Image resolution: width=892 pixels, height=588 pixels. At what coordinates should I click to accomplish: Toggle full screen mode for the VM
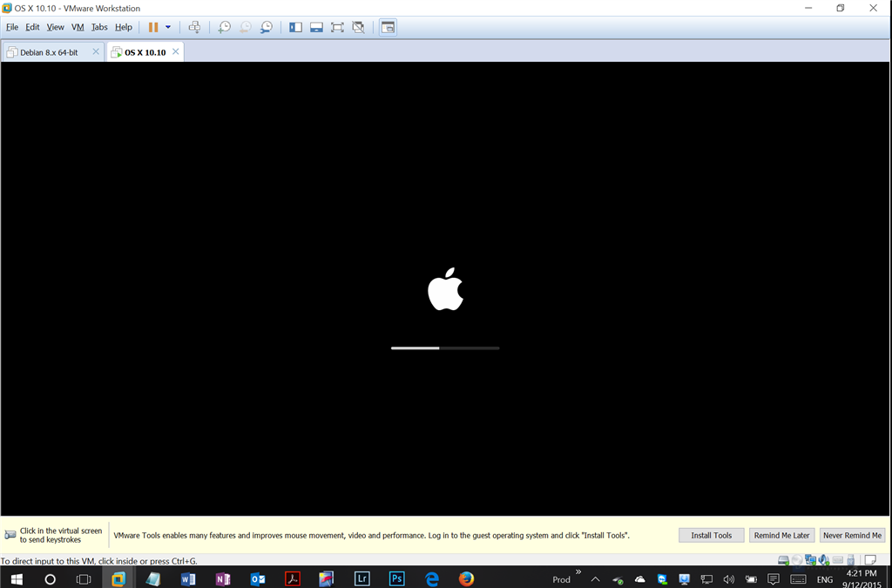tap(336, 27)
